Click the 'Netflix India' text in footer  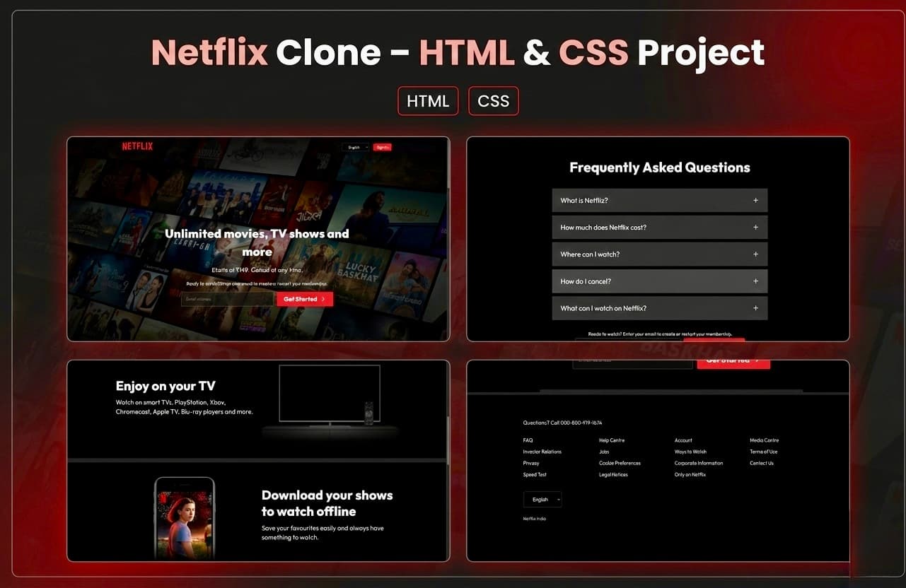point(534,519)
